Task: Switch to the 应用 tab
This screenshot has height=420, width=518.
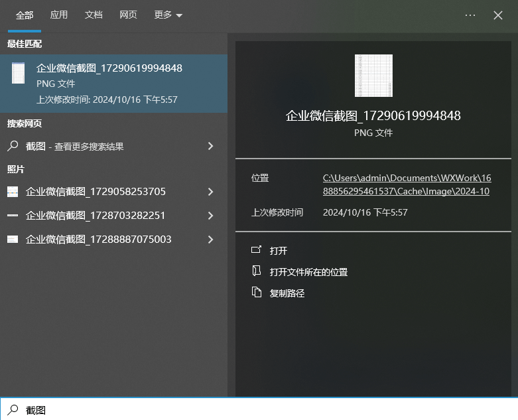Action: (x=59, y=15)
